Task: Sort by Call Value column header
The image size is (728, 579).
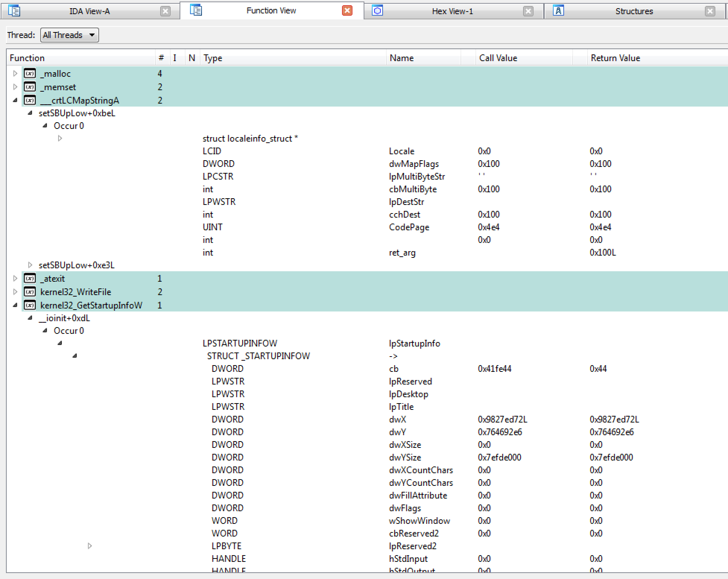Action: [x=524, y=58]
